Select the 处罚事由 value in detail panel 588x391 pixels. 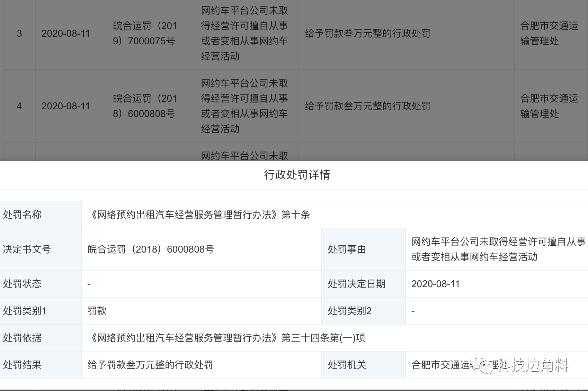pyautogui.click(x=498, y=249)
